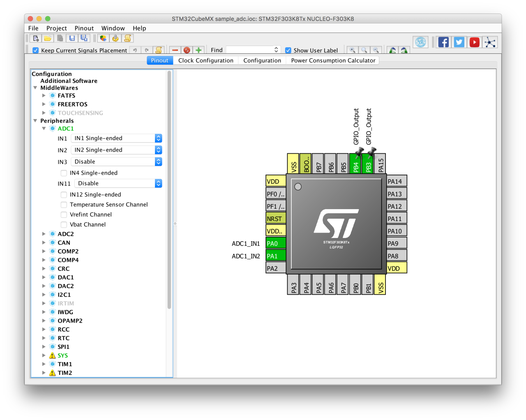
Task: Open the scroll icon in the top toolbar
Action: [x=128, y=38]
